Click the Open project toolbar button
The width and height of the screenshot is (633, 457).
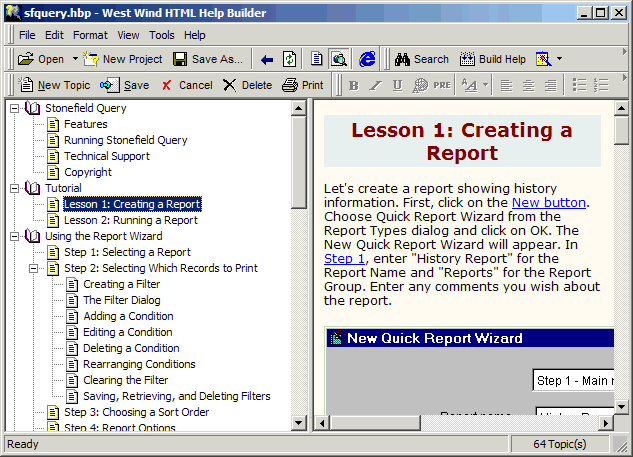tap(41, 59)
